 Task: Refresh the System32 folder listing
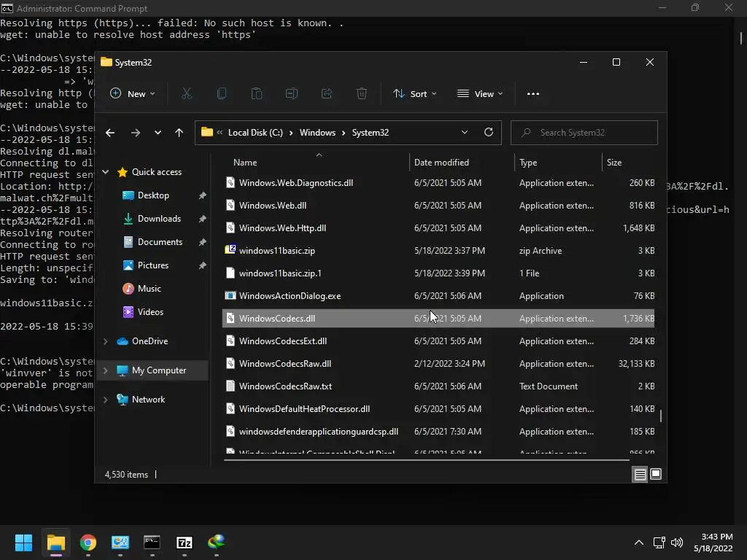pyautogui.click(x=488, y=133)
